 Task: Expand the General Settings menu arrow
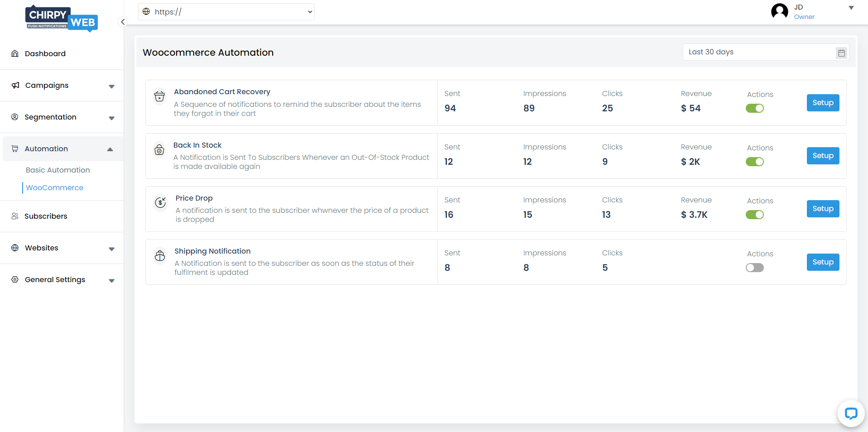click(x=111, y=281)
